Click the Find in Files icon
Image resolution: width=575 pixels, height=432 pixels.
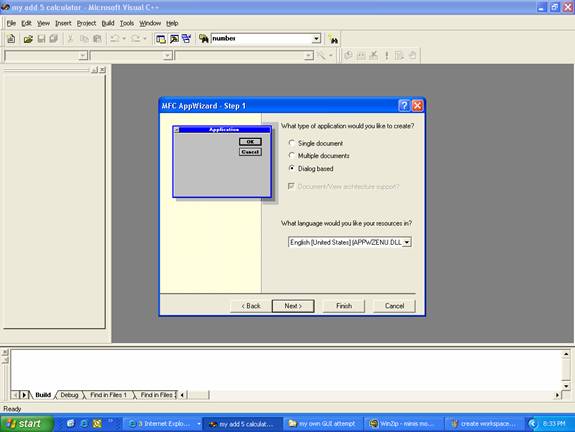pyautogui.click(x=204, y=39)
